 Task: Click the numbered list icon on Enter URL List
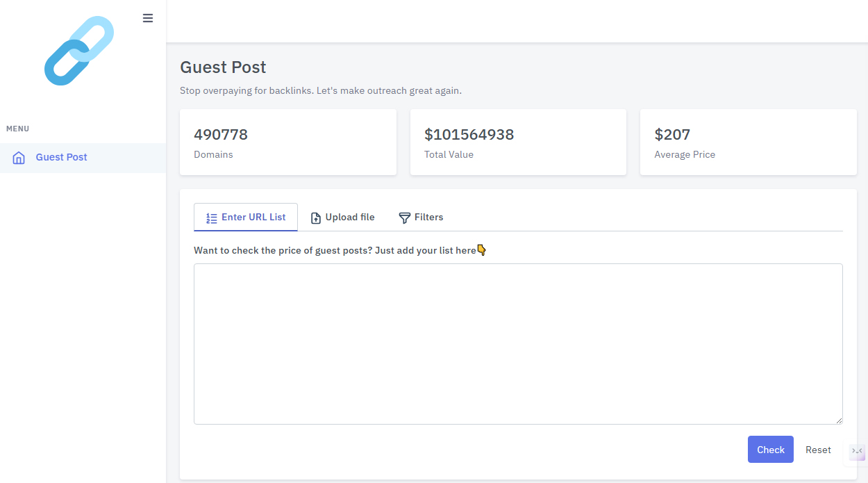(212, 218)
